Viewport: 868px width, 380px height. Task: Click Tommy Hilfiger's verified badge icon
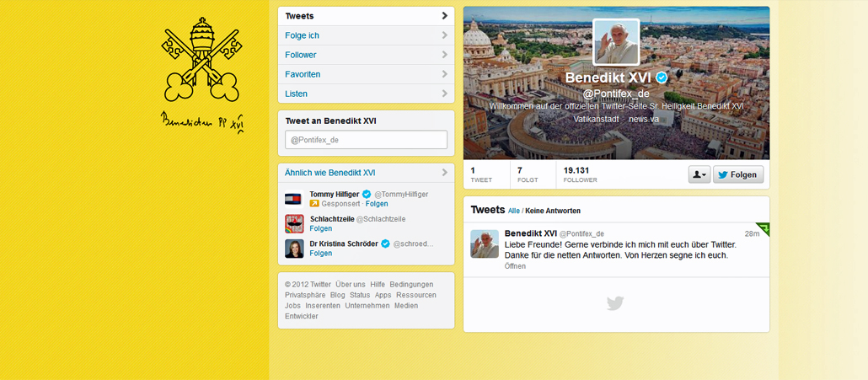pos(367,194)
